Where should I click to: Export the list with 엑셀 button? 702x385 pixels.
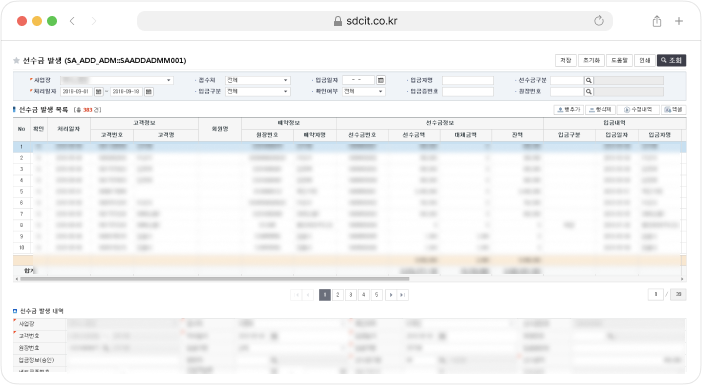673,110
